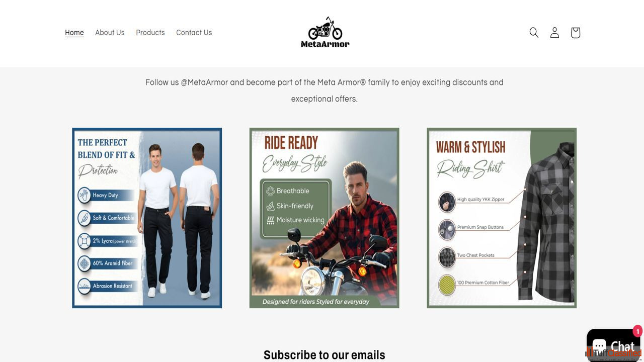Open the search magnifier icon
Image resolution: width=644 pixels, height=362 pixels.
point(534,33)
